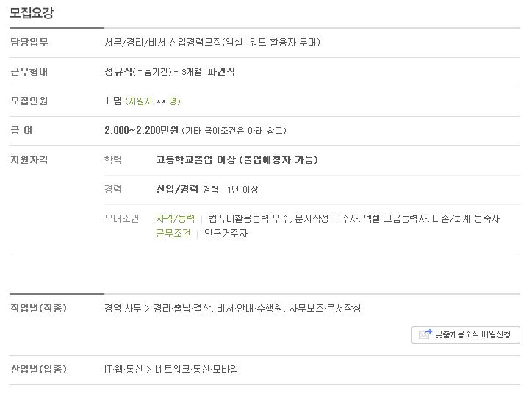Open the 경리·출납·결산 job type link

coord(182,308)
